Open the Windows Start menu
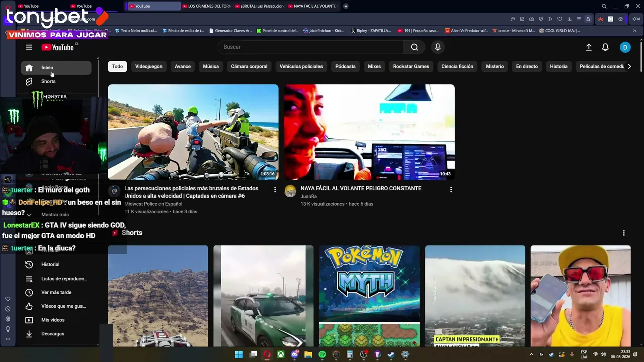The height and width of the screenshot is (362, 644). coord(239,354)
